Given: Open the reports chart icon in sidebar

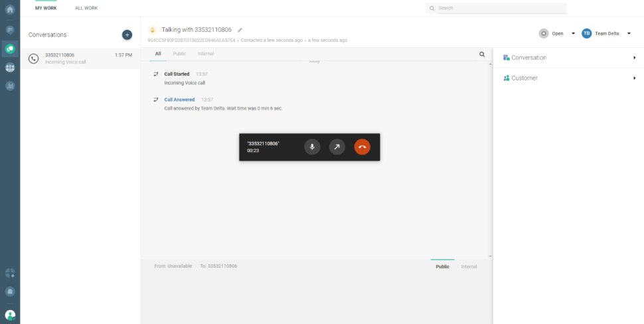Looking at the screenshot, I should 10,86.
